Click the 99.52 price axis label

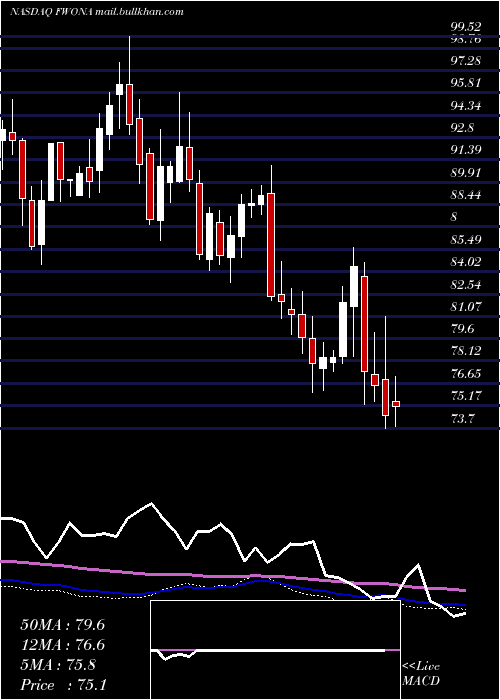[466, 28]
